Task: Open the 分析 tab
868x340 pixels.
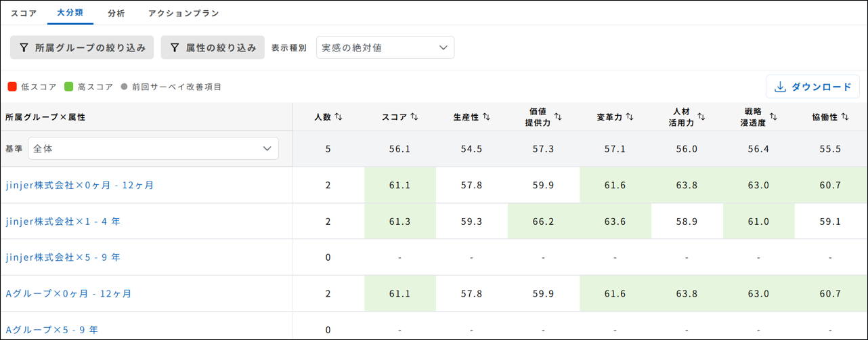Action: (116, 14)
